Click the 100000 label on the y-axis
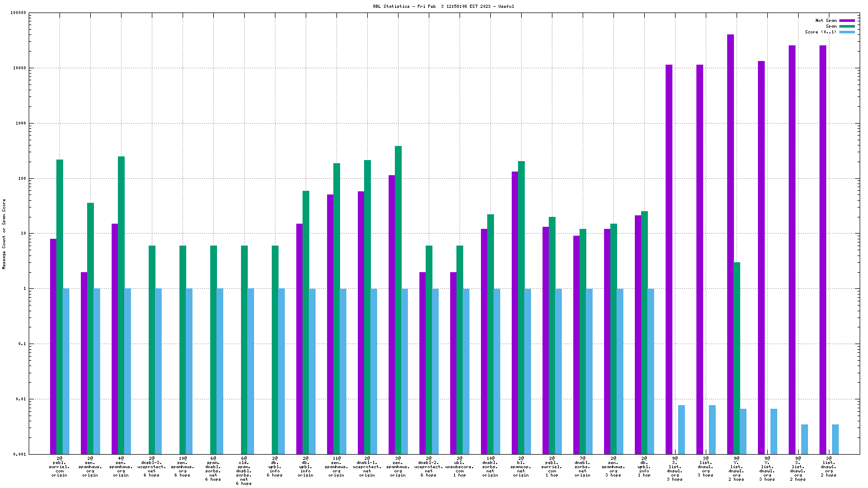The width and height of the screenshot is (868, 488). point(18,13)
